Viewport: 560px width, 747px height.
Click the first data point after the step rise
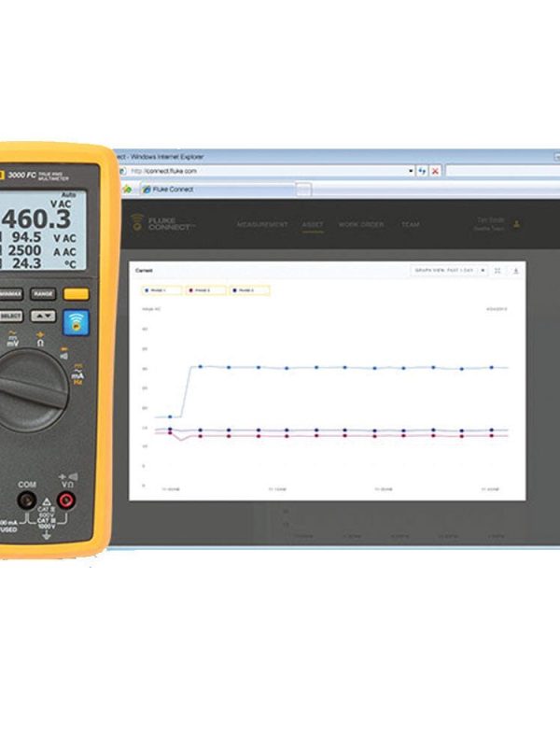(201, 366)
